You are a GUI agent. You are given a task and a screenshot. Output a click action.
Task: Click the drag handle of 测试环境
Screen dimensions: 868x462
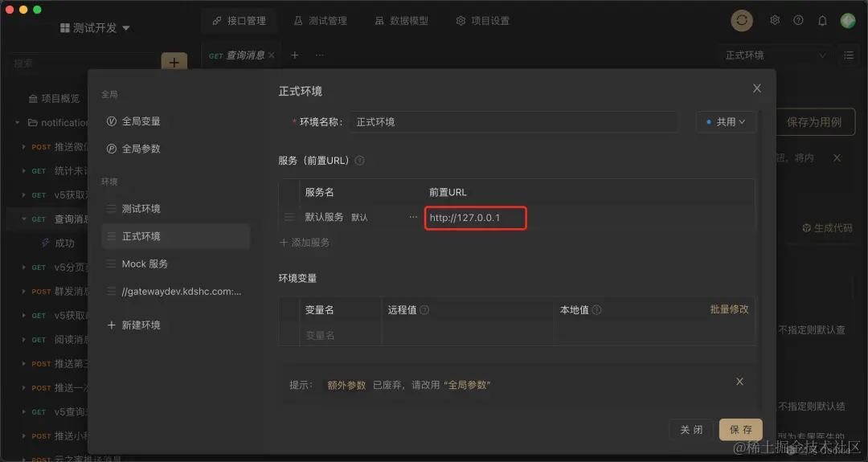[x=111, y=209]
